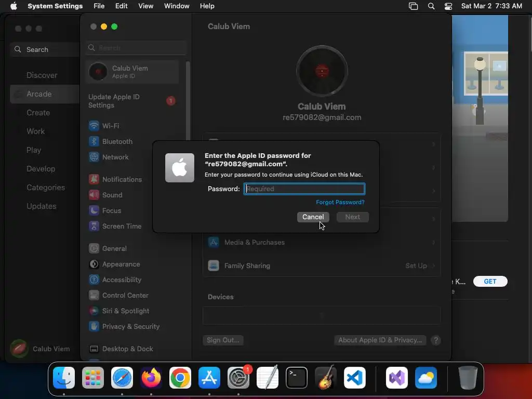Click Family Sharing icon
This screenshot has width=532, height=399.
pos(214,265)
